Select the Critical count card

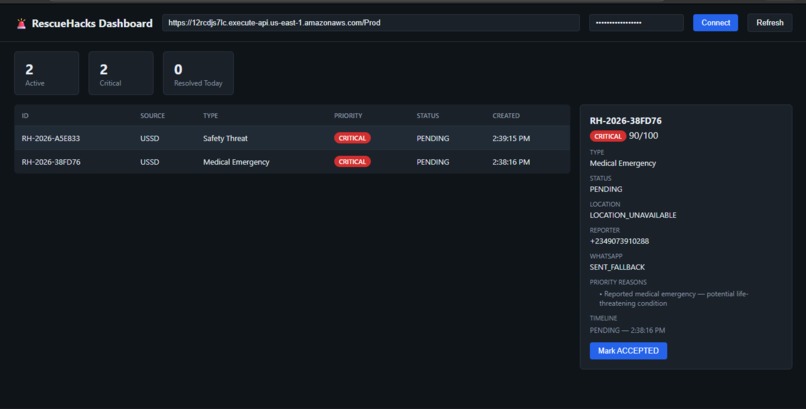pos(121,73)
